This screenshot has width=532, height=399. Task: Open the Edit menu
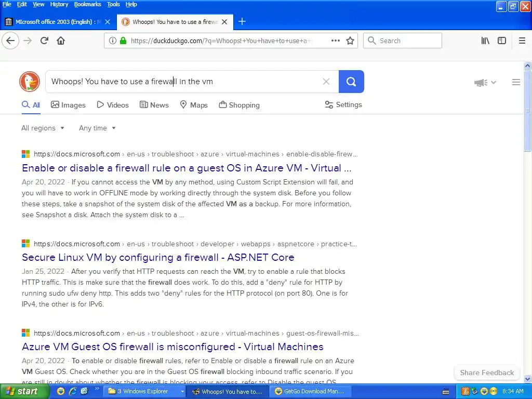coord(22,4)
